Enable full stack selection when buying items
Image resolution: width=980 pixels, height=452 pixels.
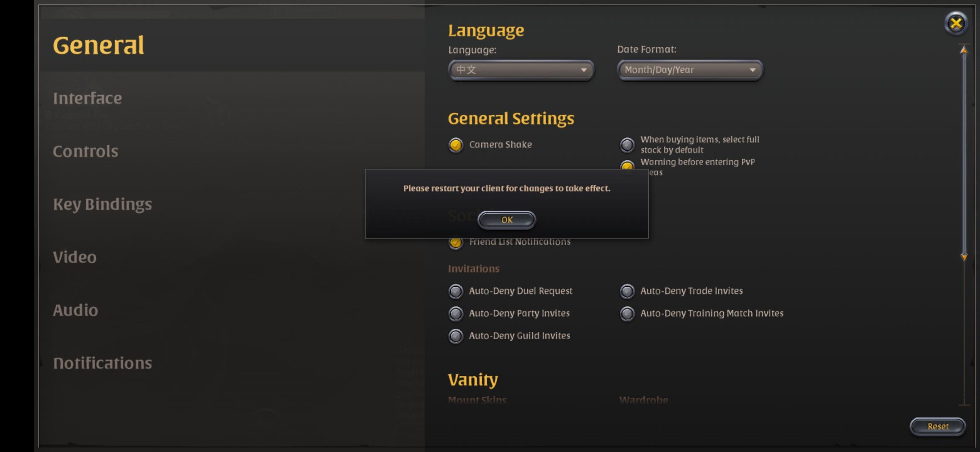pyautogui.click(x=627, y=145)
